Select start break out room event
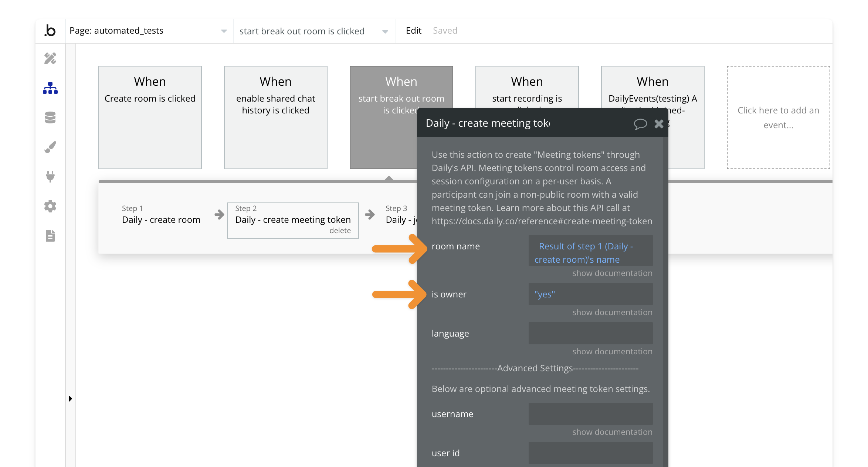868x467 pixels. click(383, 117)
